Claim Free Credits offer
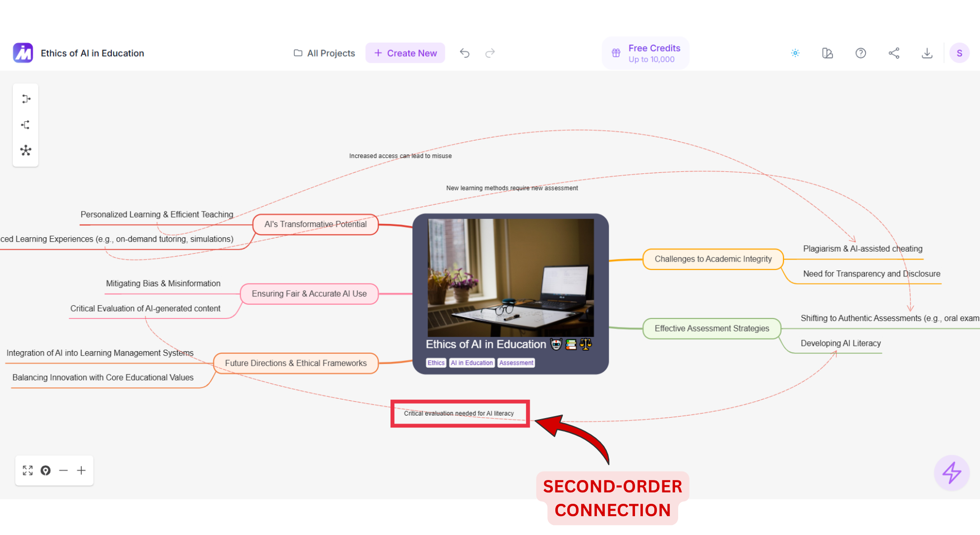980x535 pixels. pos(645,53)
